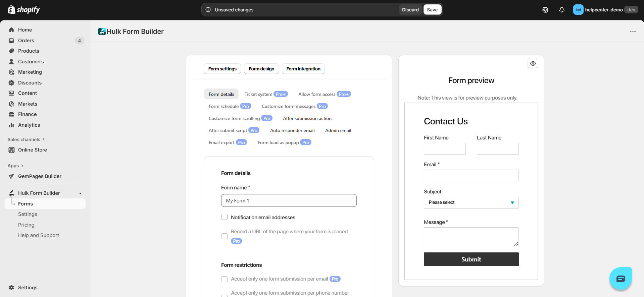Open the Subject 'Please select' dropdown
Viewport: 644px width, 297px height.
point(471,202)
